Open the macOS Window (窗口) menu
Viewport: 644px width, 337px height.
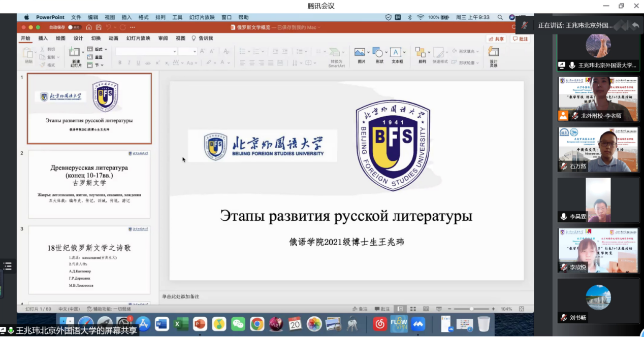click(227, 17)
